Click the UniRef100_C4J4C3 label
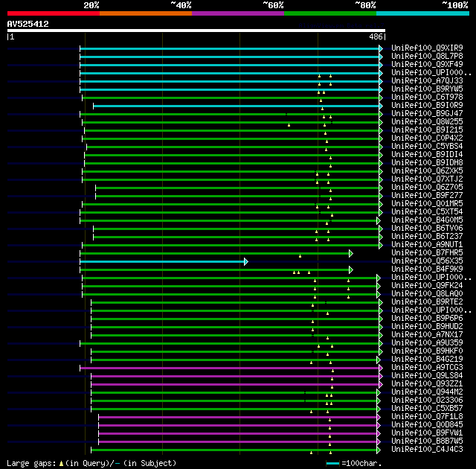Image resolution: width=476 pixels, height=469 pixels. tap(427, 450)
